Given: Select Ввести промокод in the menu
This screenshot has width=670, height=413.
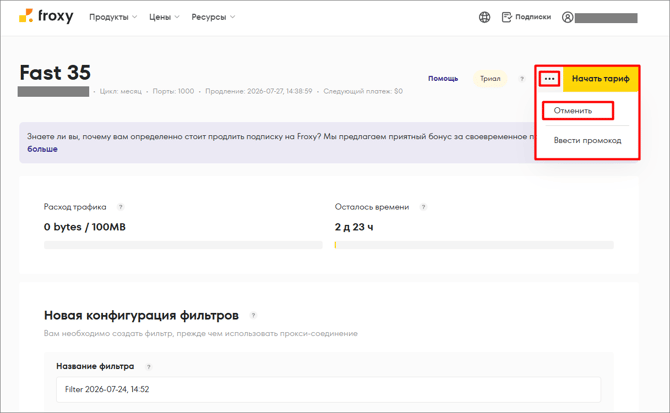Looking at the screenshot, I should click(x=587, y=141).
